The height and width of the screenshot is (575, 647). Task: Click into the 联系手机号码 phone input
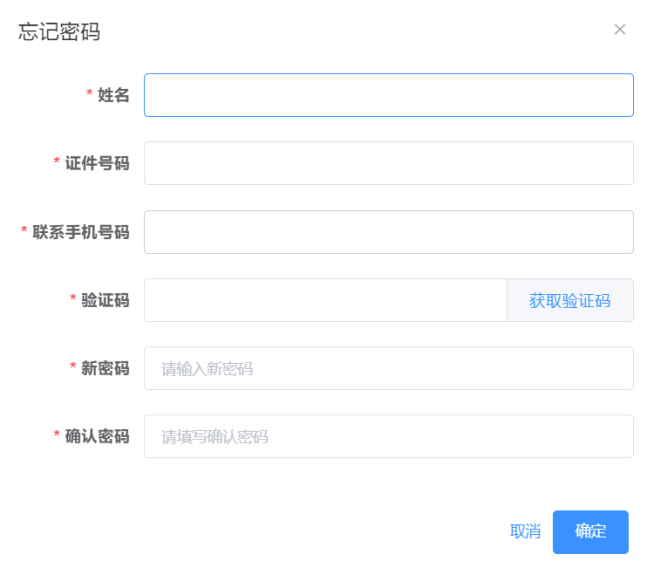388,232
